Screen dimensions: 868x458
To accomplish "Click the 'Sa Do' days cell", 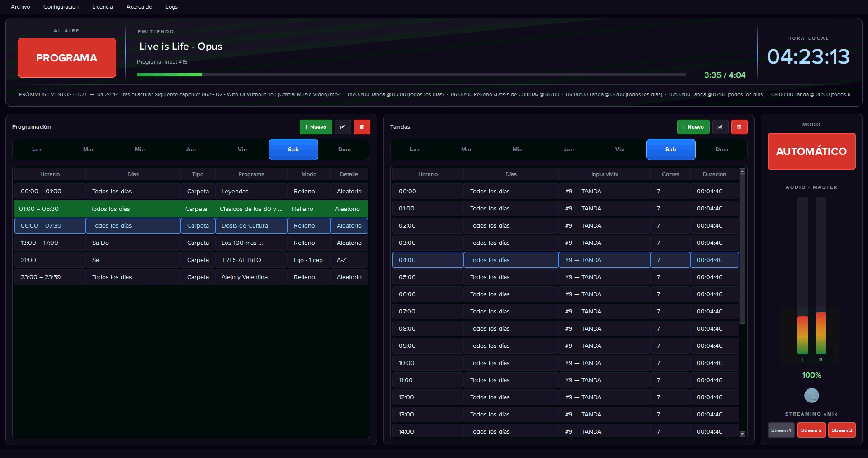I will (x=133, y=243).
